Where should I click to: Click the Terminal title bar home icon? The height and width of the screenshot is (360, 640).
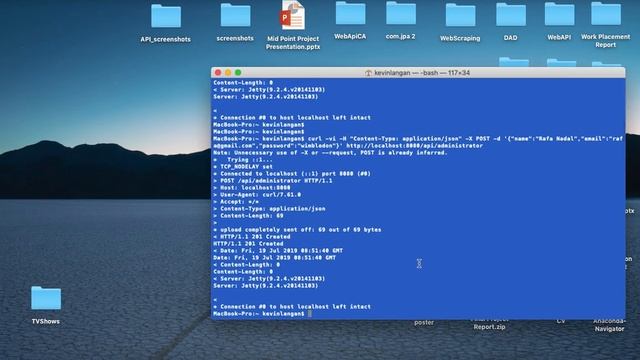pyautogui.click(x=368, y=73)
